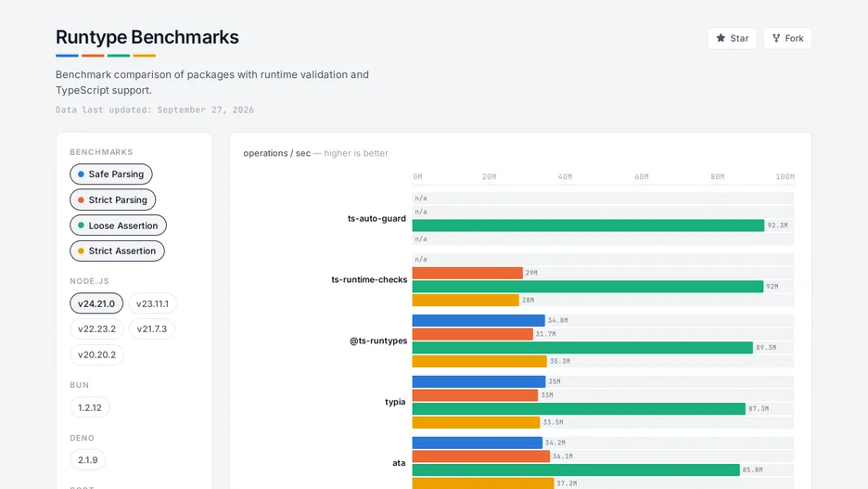Screen dimensions: 868x489
Task: Toggle the Strict Assertion benchmark
Action: (x=117, y=251)
